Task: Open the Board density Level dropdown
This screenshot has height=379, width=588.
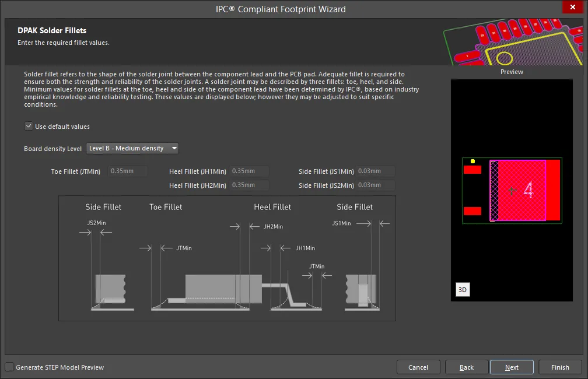Action: pyautogui.click(x=132, y=149)
